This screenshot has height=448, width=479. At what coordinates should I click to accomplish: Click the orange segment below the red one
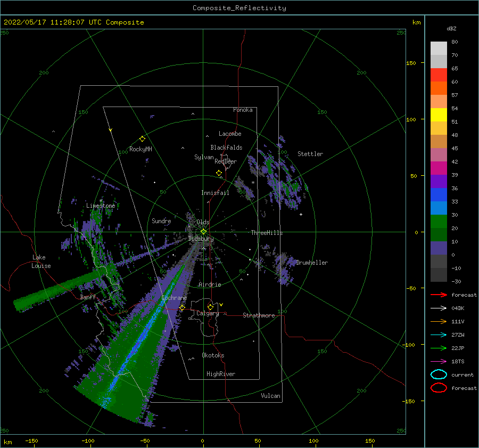point(439,88)
